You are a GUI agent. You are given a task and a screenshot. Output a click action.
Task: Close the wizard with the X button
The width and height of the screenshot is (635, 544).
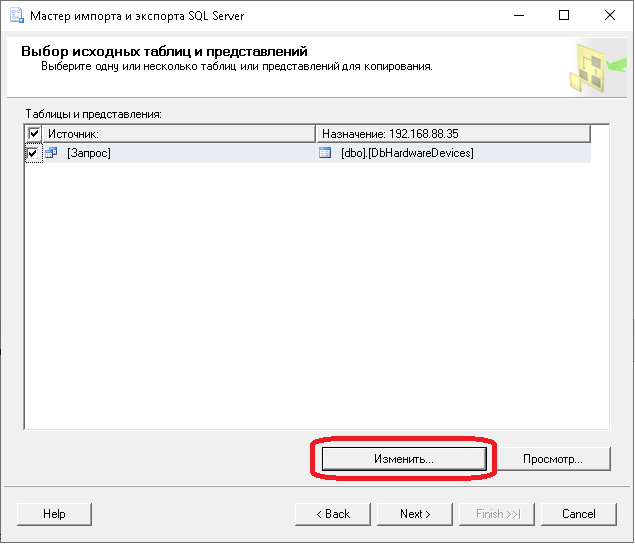point(609,16)
